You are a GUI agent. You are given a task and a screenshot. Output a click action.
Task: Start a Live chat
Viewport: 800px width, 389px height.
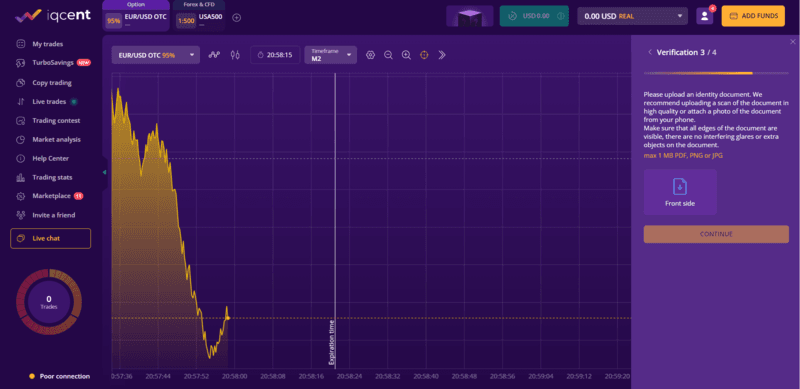[x=51, y=238]
